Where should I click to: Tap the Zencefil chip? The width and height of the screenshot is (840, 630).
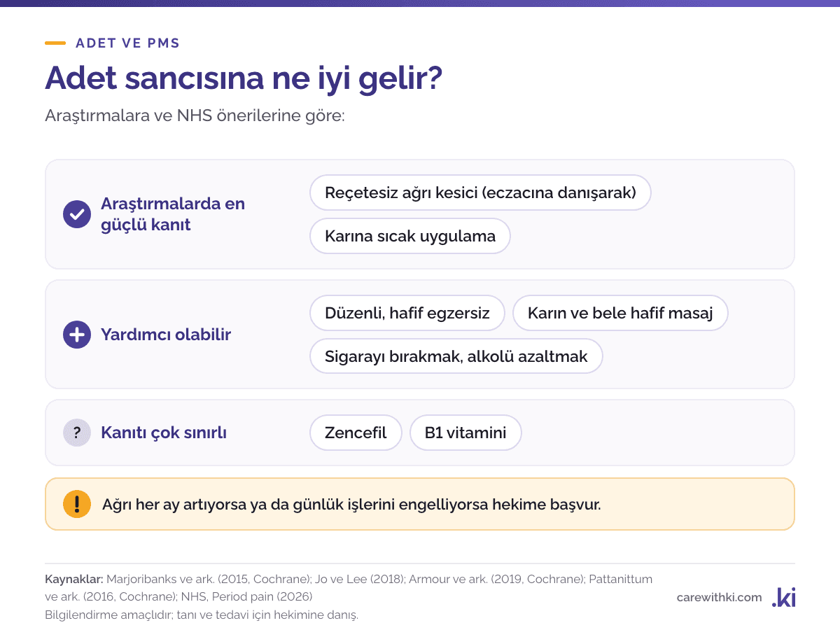pyautogui.click(x=356, y=433)
